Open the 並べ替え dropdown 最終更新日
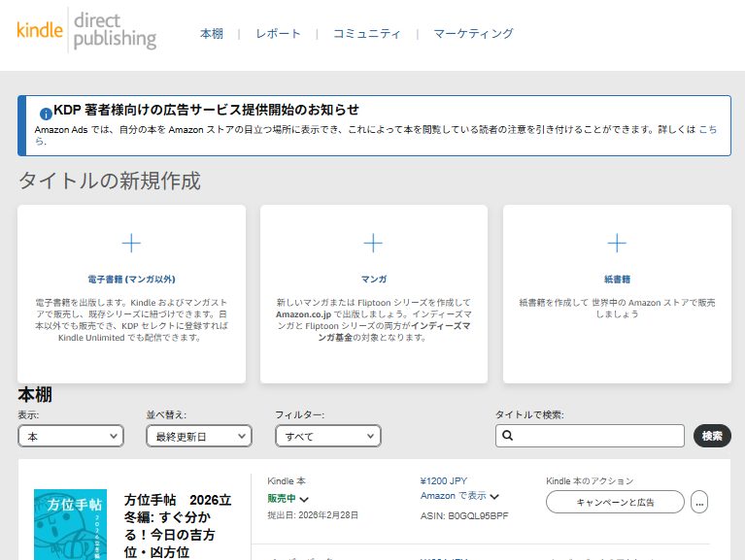The image size is (745, 560). (198, 437)
